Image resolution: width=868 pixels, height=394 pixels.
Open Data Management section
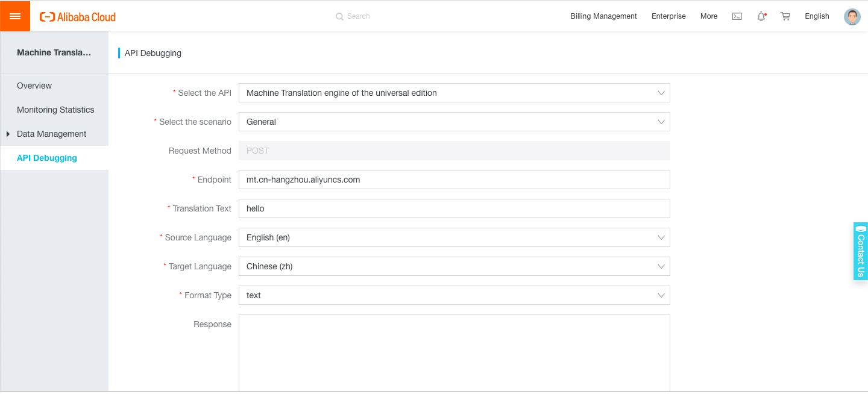(52, 134)
